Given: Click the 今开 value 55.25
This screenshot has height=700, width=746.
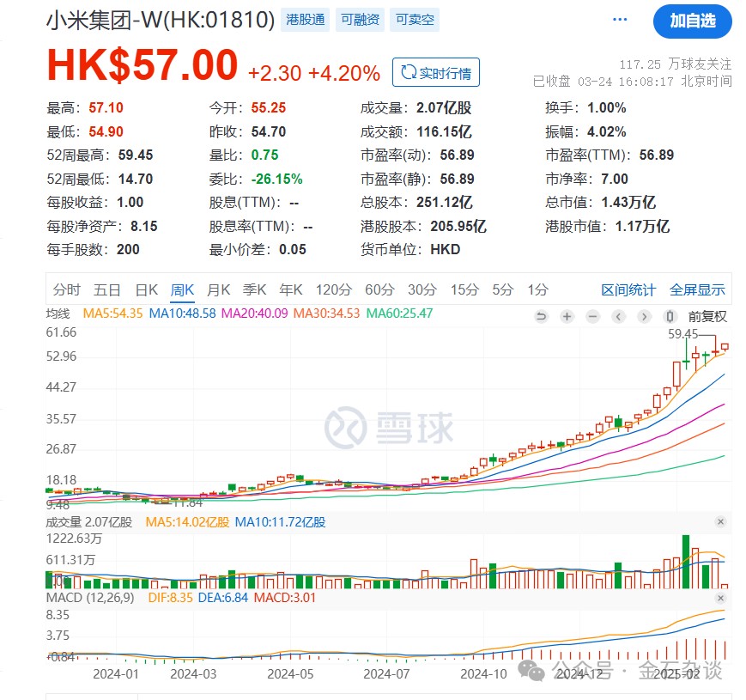Looking at the screenshot, I should [x=269, y=108].
